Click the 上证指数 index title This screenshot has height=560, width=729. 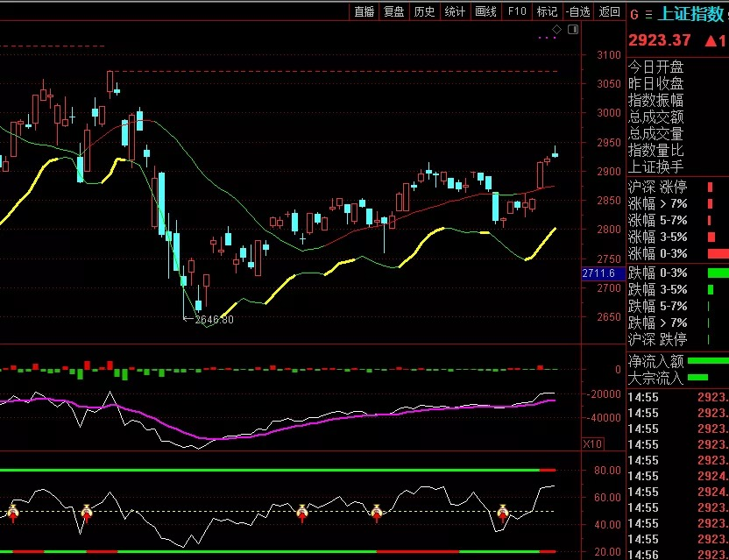coord(690,14)
